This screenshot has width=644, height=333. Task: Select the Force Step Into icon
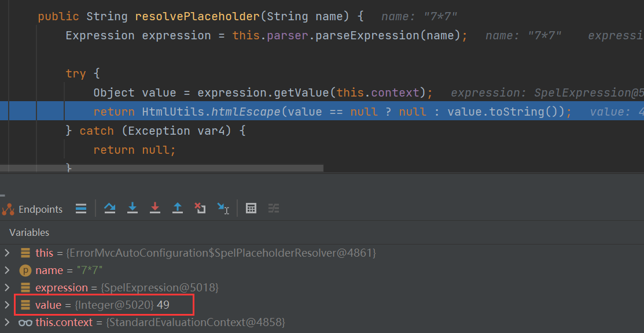coord(155,208)
